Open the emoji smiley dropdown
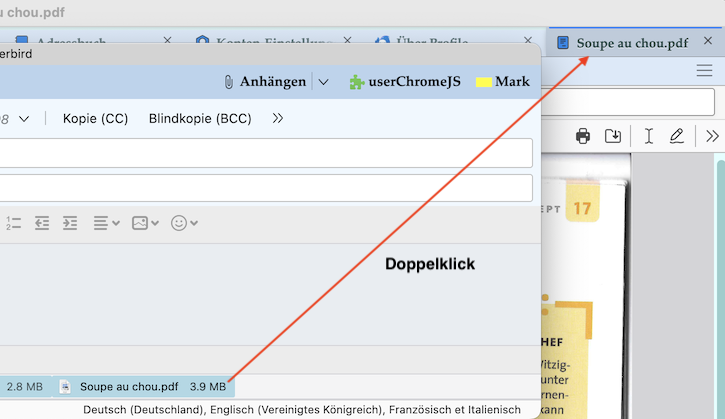 coord(184,223)
